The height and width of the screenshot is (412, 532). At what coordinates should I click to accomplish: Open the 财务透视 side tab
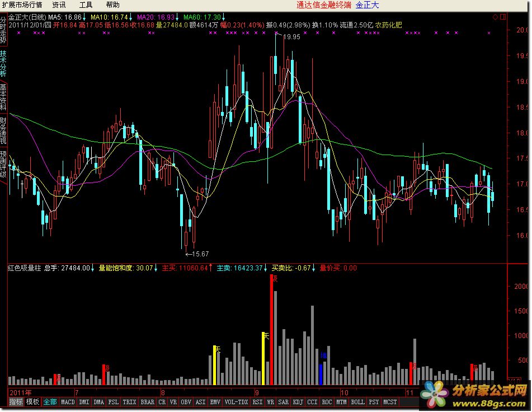(x=3, y=131)
